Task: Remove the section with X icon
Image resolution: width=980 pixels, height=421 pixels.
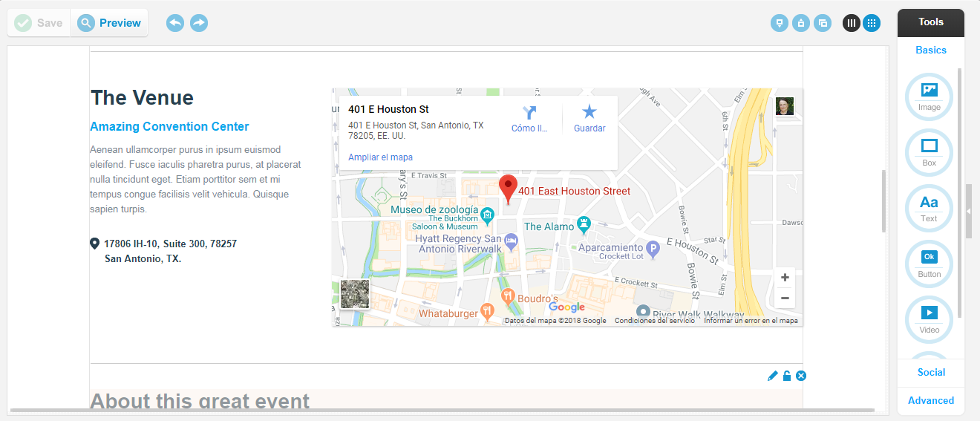Action: [801, 376]
